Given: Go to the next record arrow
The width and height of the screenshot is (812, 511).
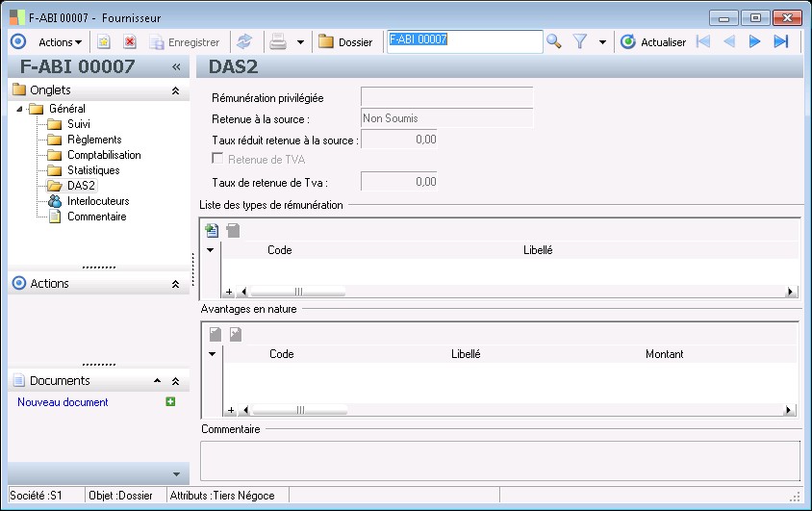Looking at the screenshot, I should (x=755, y=41).
